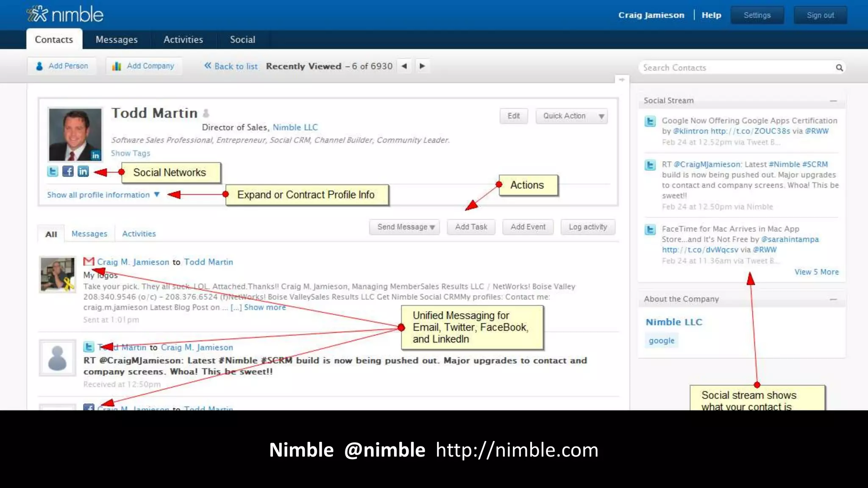Open the Quick Action dropdown

pos(571,116)
